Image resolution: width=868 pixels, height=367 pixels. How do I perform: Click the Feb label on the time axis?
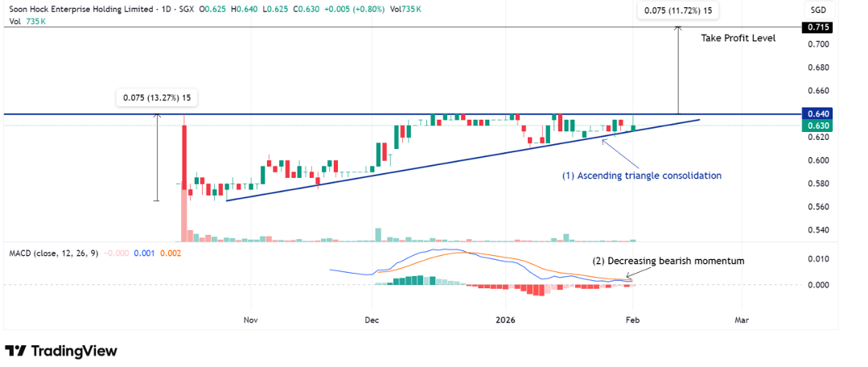(633, 320)
